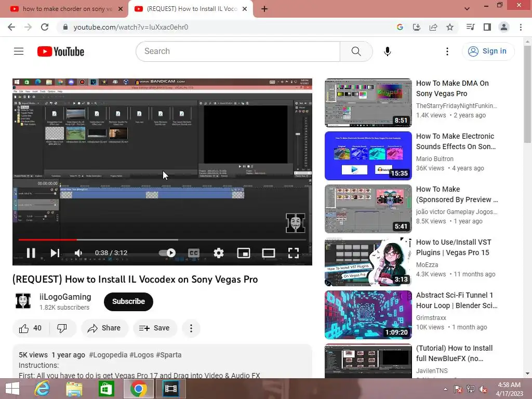The height and width of the screenshot is (399, 532).
Task: Show hidden system tray icons
Action: [445, 389]
